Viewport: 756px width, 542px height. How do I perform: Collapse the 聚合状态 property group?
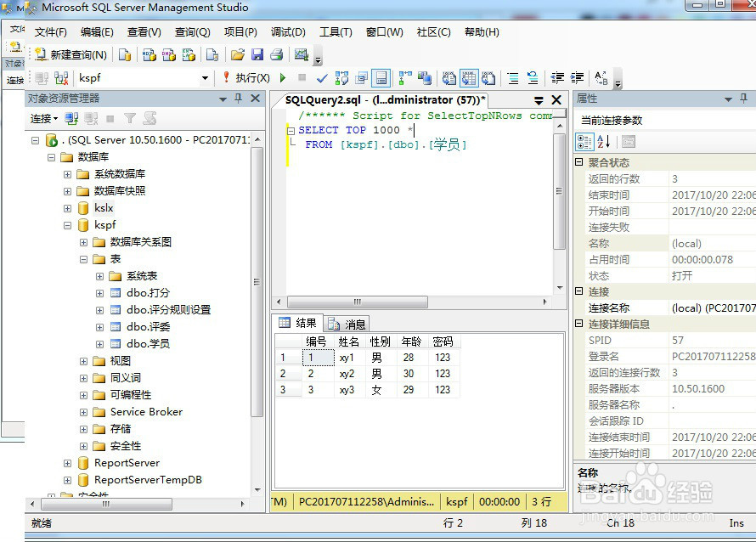pyautogui.click(x=579, y=162)
